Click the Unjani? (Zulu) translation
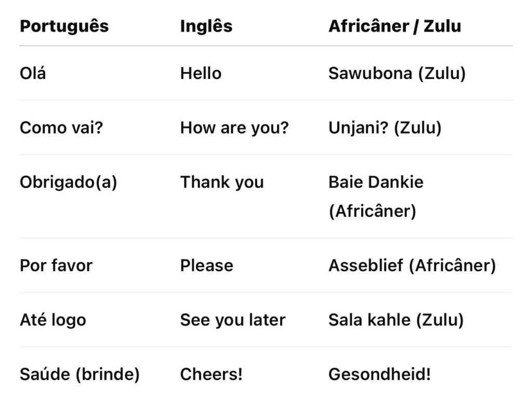This screenshot has width=532, height=409. pos(384,127)
